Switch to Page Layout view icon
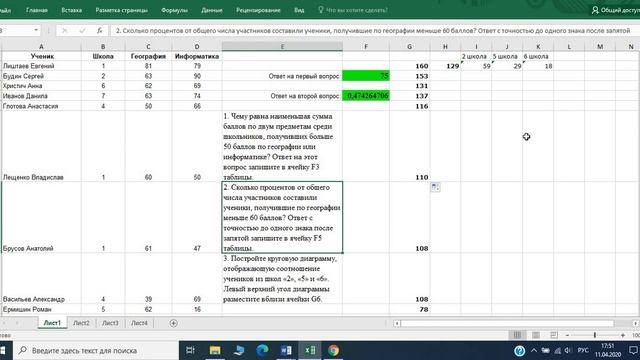The width and height of the screenshot is (640, 360). 536,335
